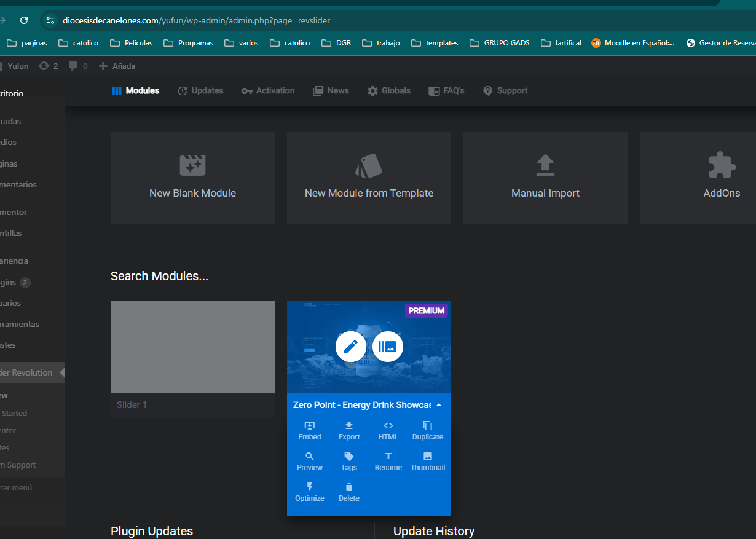Open Slider Revolution in the sidebar

pos(32,372)
